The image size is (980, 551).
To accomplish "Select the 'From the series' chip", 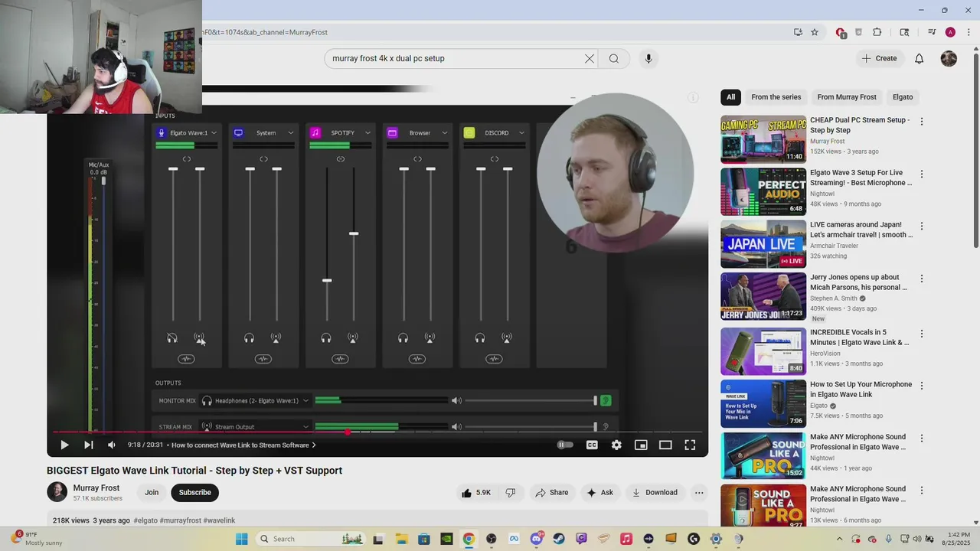I will click(x=776, y=97).
